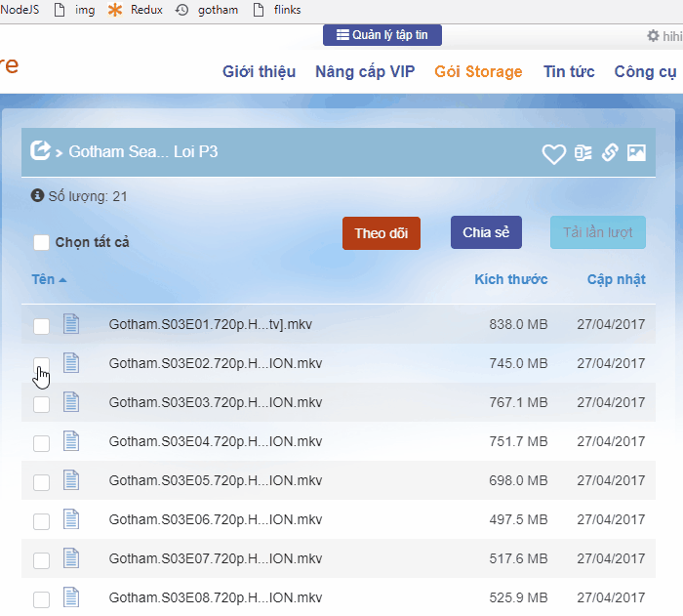Click the 838.0 MB size value
The height and width of the screenshot is (616, 683).
pos(518,324)
